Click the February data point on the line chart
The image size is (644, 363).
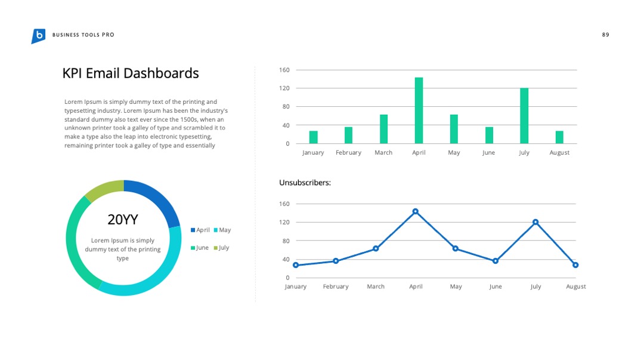[336, 261]
